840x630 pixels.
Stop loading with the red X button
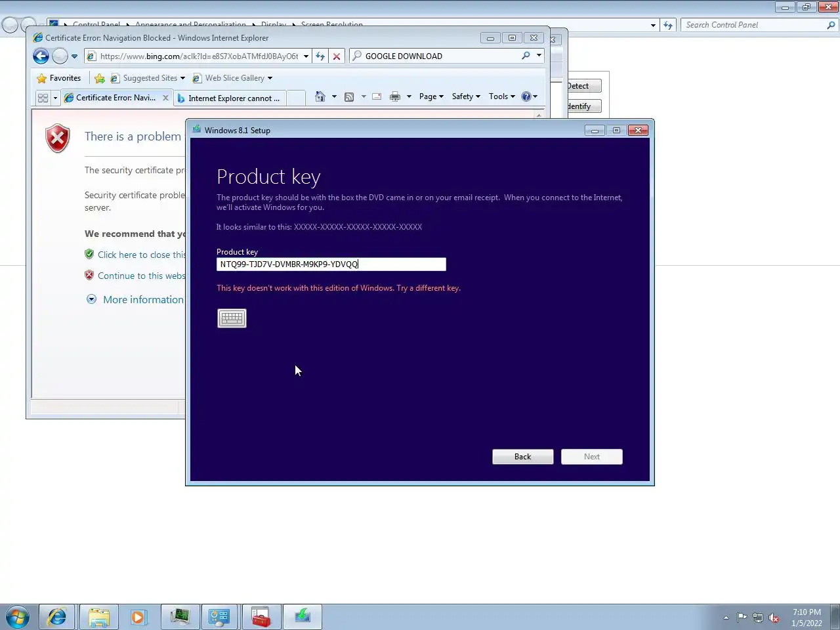pyautogui.click(x=337, y=56)
